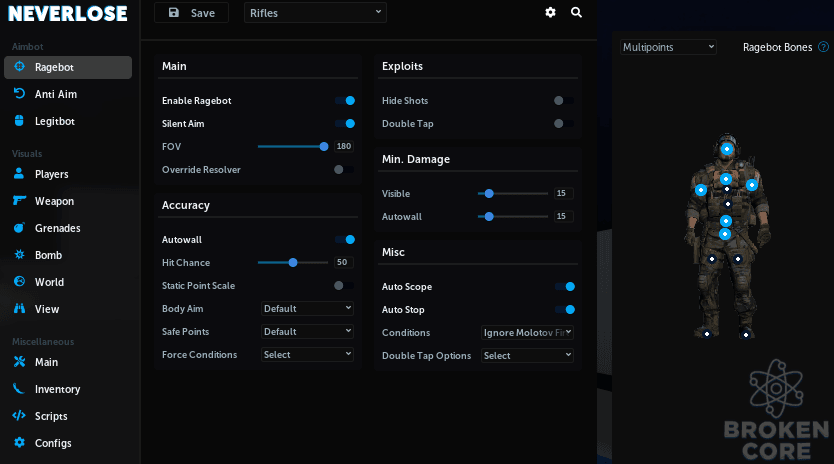Toggle the right shoulder bone point

click(x=752, y=185)
